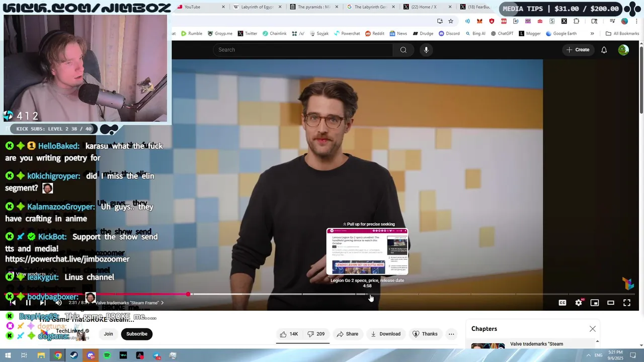Viewport: 644px width, 362px height.
Task: Open video settings gear
Action: pos(579,303)
